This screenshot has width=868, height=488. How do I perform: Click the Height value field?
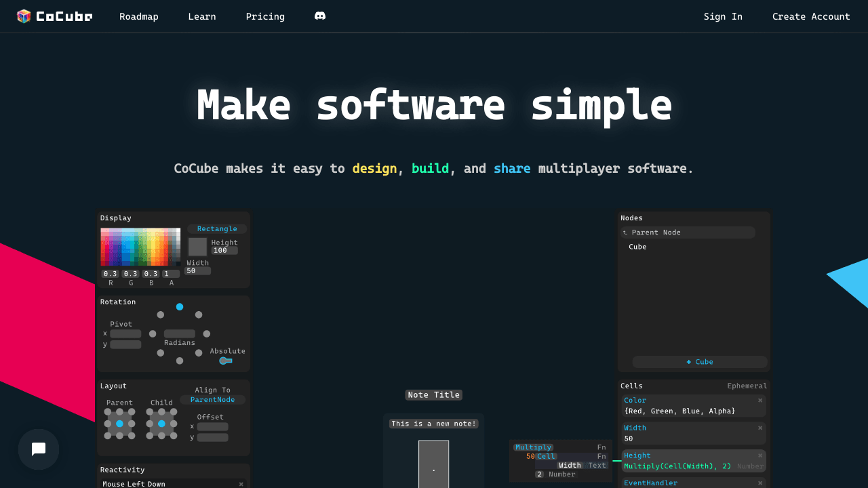[x=224, y=251]
